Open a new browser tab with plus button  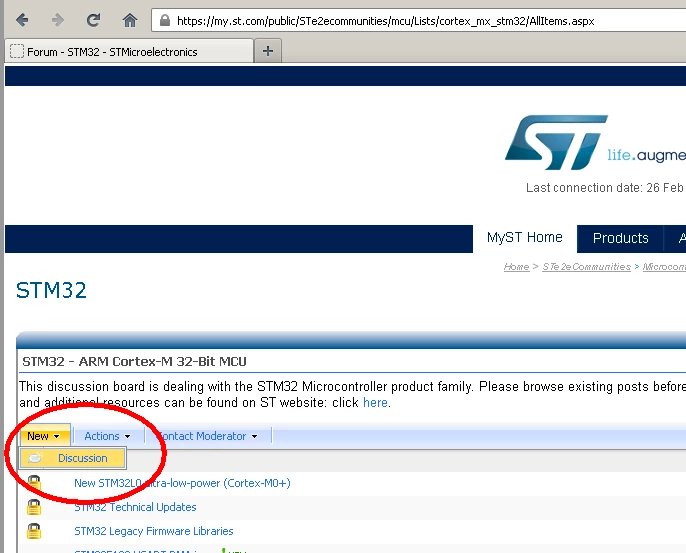268,51
